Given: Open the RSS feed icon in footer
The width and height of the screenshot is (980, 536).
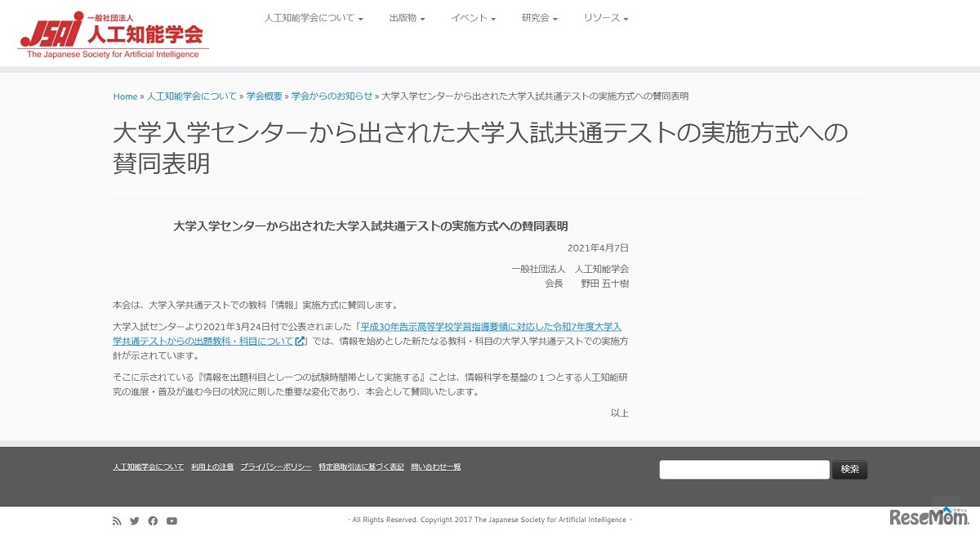Looking at the screenshot, I should (x=117, y=520).
